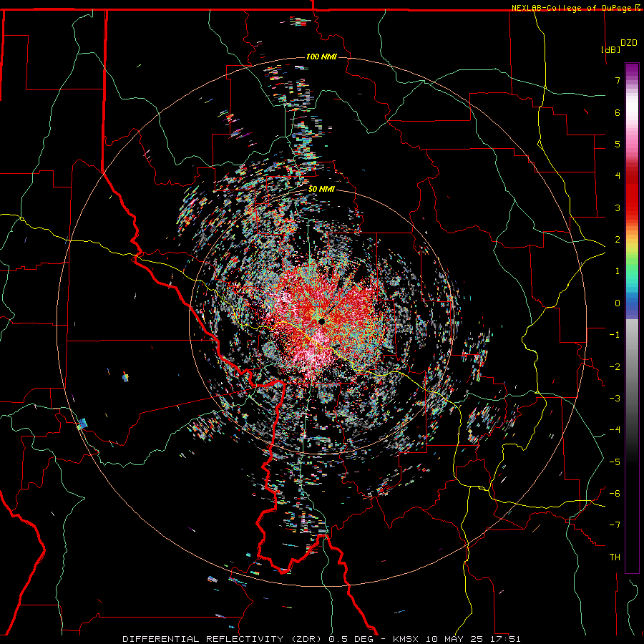The width and height of the screenshot is (644, 644).
Task: Click the 1 value on the color scale
Action: [618, 271]
